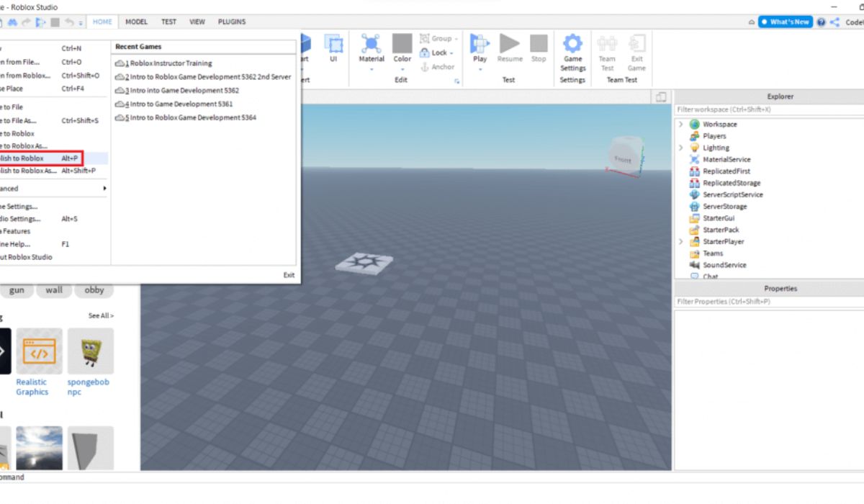Click the Exit Game icon
Screen dimensions: 864x504
tap(636, 43)
